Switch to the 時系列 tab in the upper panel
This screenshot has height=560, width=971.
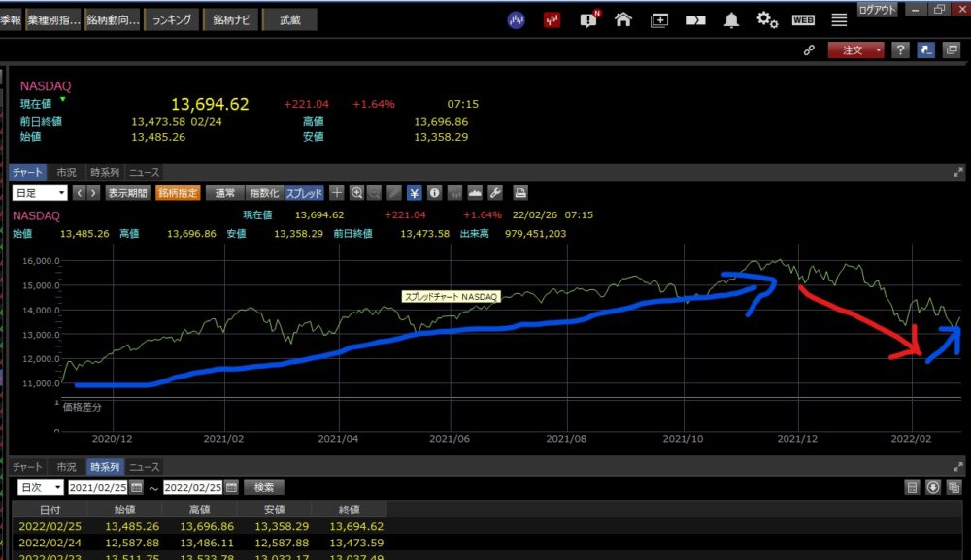(x=104, y=172)
